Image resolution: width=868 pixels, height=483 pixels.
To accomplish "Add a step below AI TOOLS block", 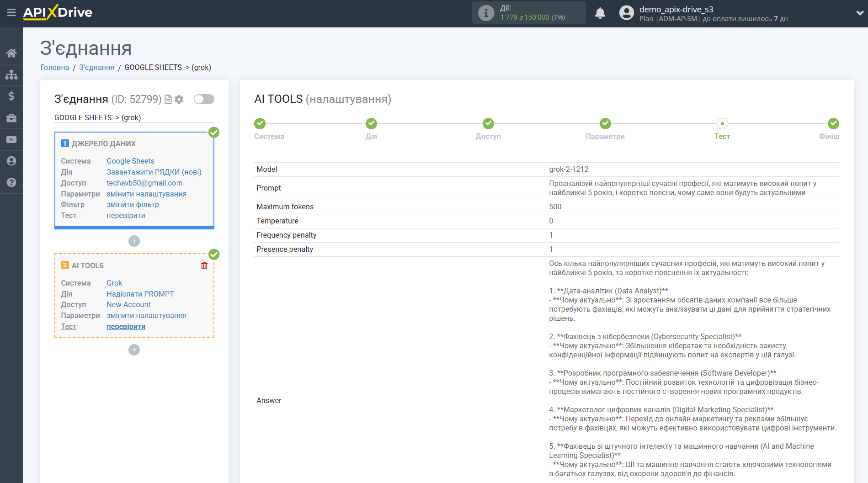I will (x=134, y=350).
